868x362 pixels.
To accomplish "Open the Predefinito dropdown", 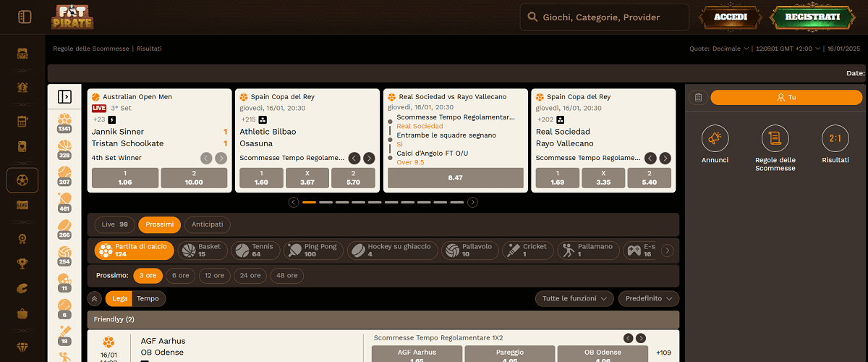I will coord(648,298).
